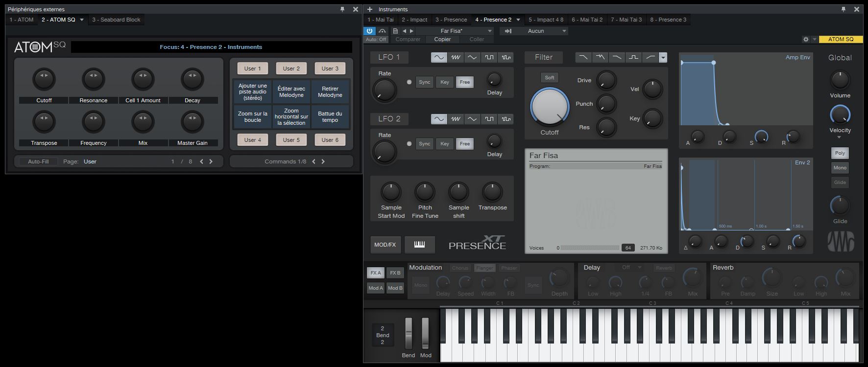This screenshot has width=868, height=367.
Task: Open the plugin settings gear icon
Action: [806, 39]
